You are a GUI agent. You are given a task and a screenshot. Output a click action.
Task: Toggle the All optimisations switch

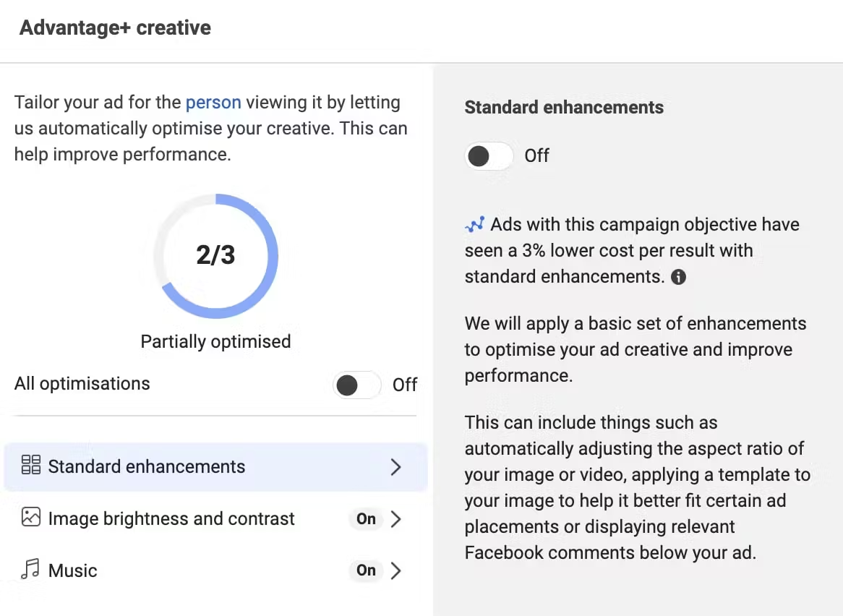(x=357, y=385)
